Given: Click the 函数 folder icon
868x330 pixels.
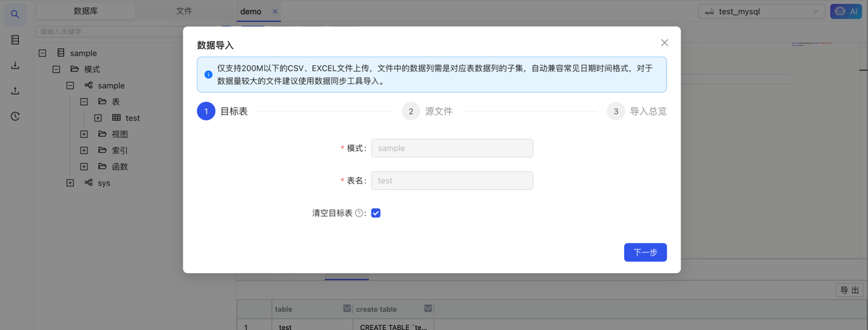Looking at the screenshot, I should coord(103,167).
